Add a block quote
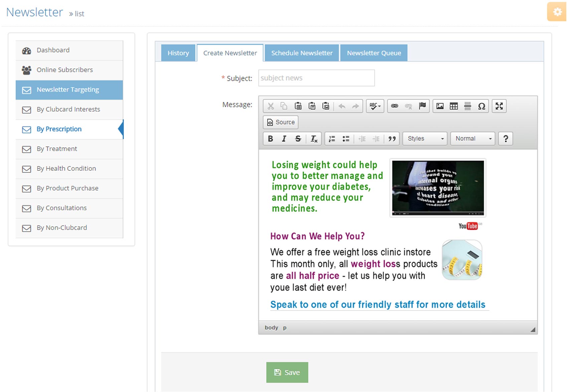568x392 pixels. point(392,139)
